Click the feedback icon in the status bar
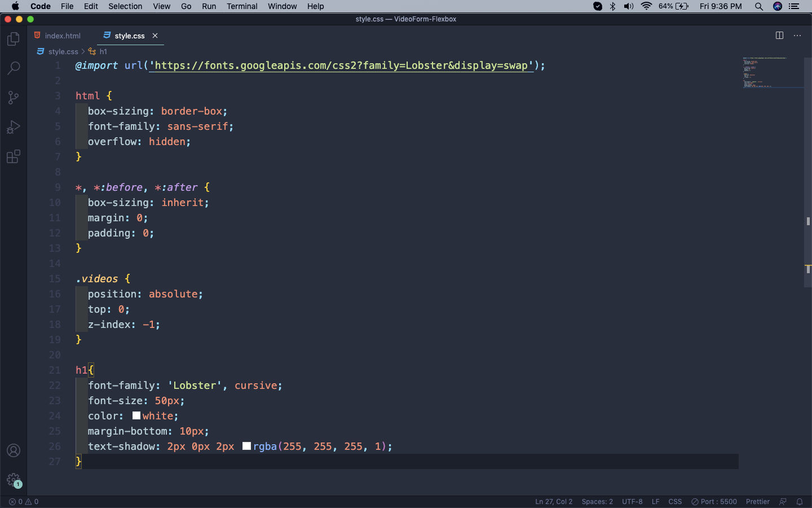Image resolution: width=812 pixels, height=508 pixels. (783, 502)
